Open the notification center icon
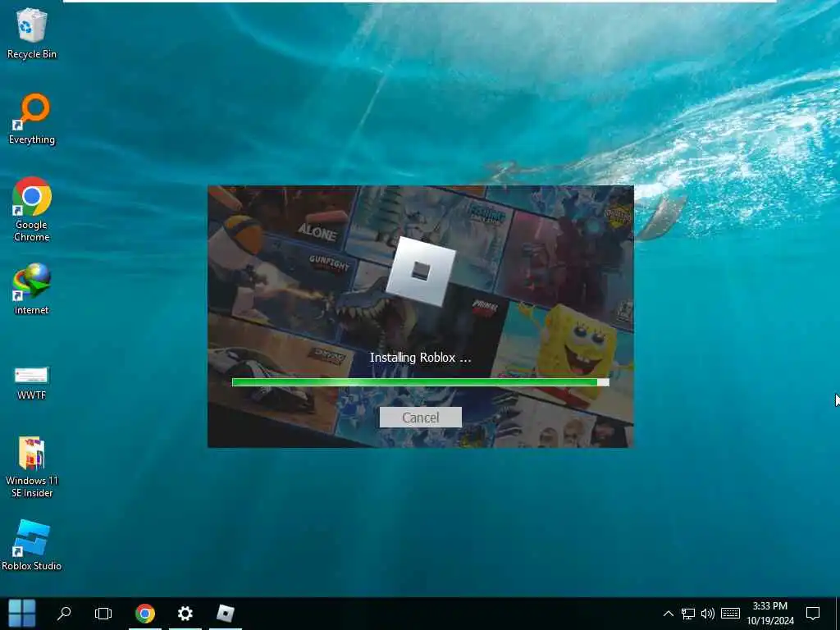Viewport: 840px width, 630px height. (813, 614)
